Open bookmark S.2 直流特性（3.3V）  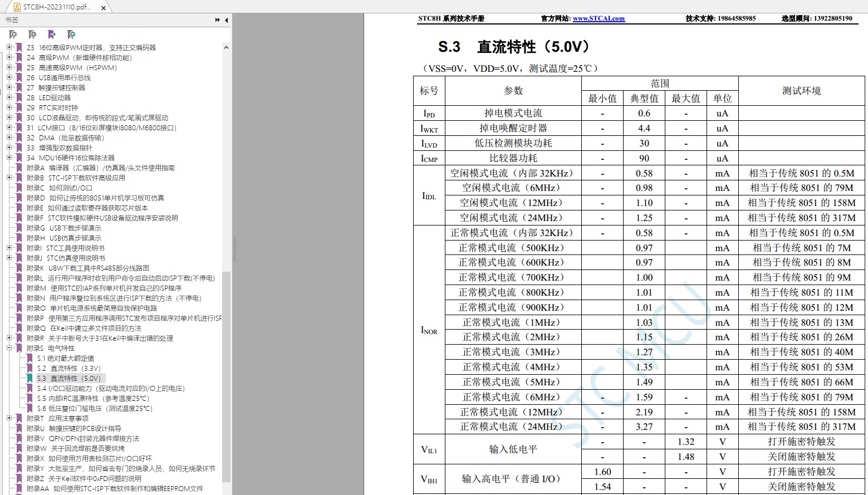pos(69,368)
